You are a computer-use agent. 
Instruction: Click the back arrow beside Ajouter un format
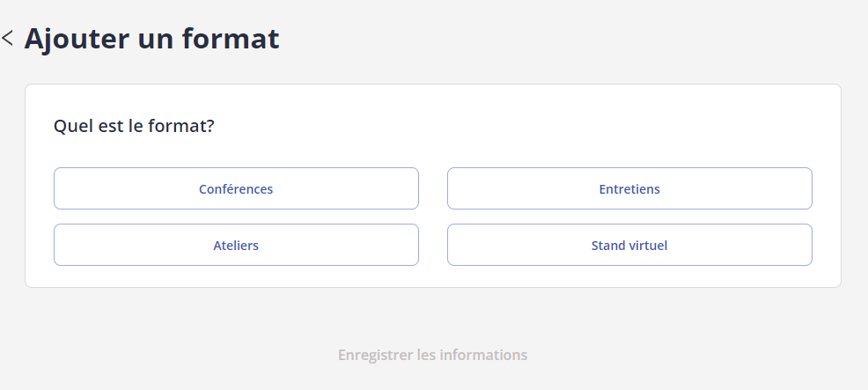point(8,38)
